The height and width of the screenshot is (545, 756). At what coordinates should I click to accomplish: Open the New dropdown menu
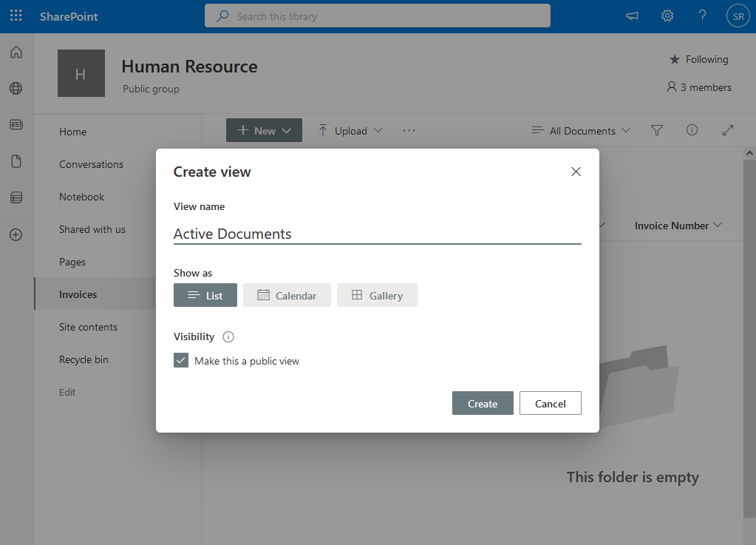(264, 129)
